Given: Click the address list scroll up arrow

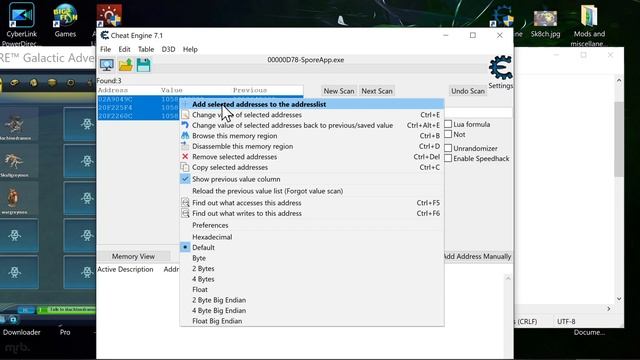Looking at the screenshot, I should [508, 278].
